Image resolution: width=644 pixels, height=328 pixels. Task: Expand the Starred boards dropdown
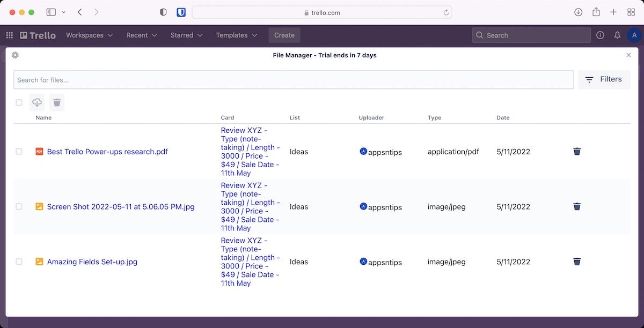coord(186,35)
